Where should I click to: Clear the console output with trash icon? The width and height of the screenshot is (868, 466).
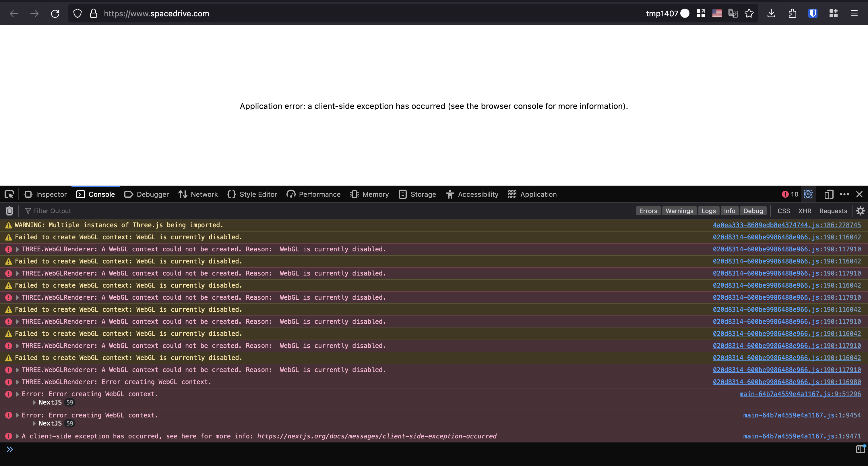(9, 211)
